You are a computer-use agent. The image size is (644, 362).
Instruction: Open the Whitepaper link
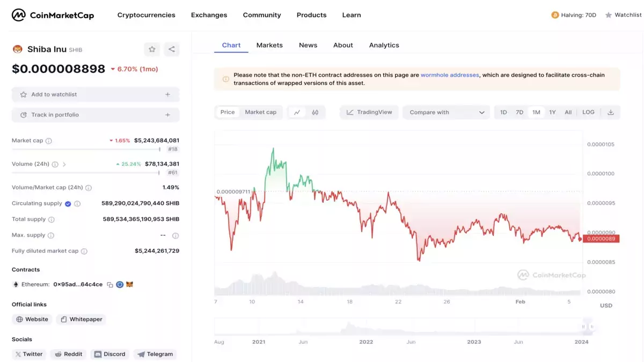click(82, 319)
